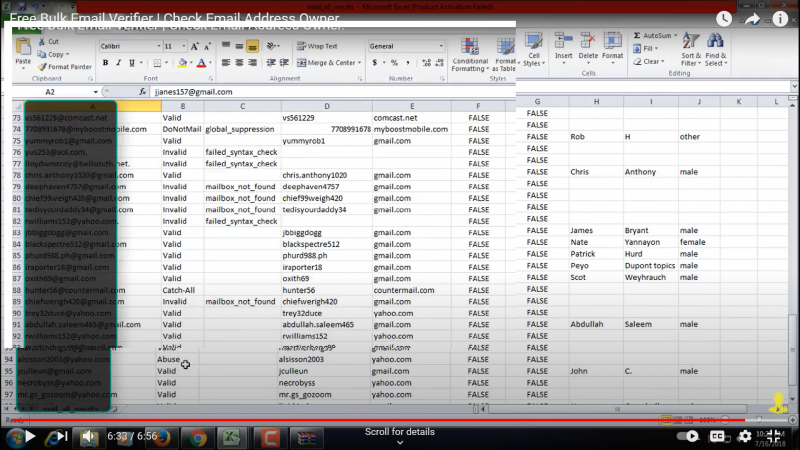Click Increase Indent icon

tap(284, 63)
